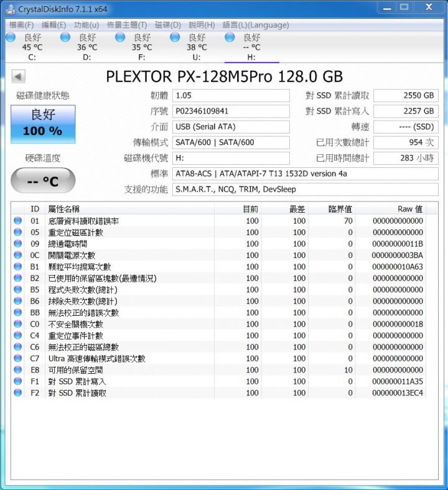Click the USB (Serial ATA) interface field
The image size is (448, 490).
tap(231, 127)
